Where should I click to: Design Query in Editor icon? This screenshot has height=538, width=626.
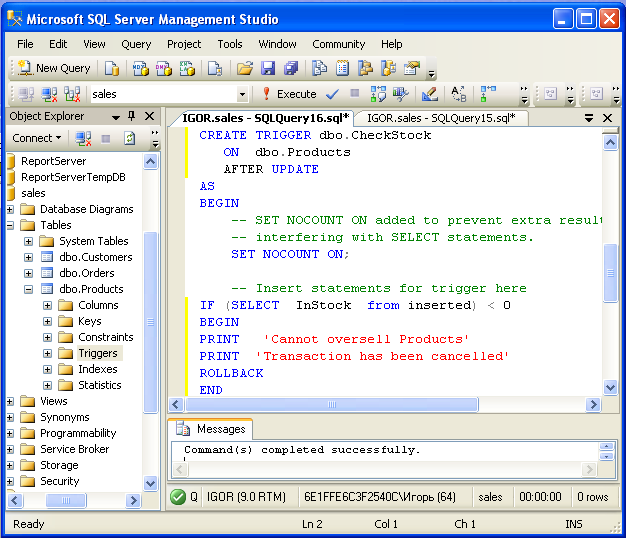[430, 94]
